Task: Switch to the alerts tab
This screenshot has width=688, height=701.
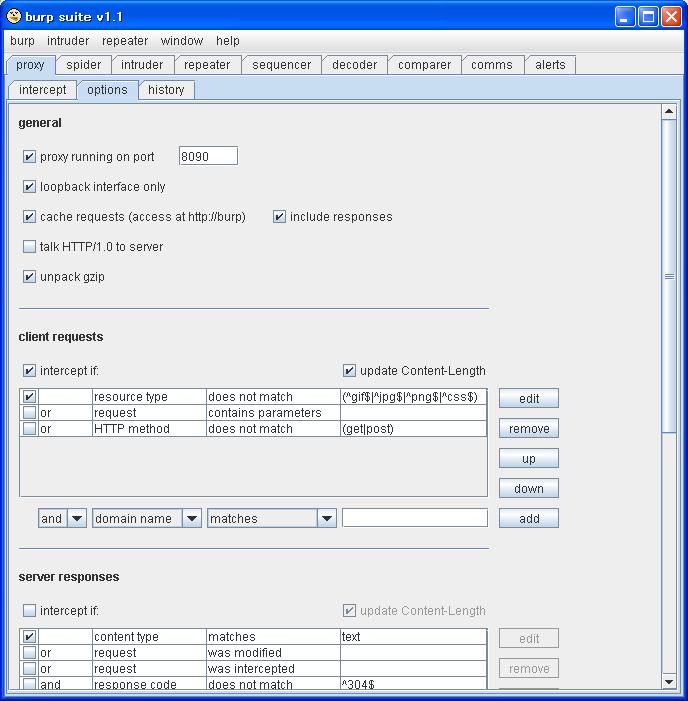Action: tap(550, 65)
